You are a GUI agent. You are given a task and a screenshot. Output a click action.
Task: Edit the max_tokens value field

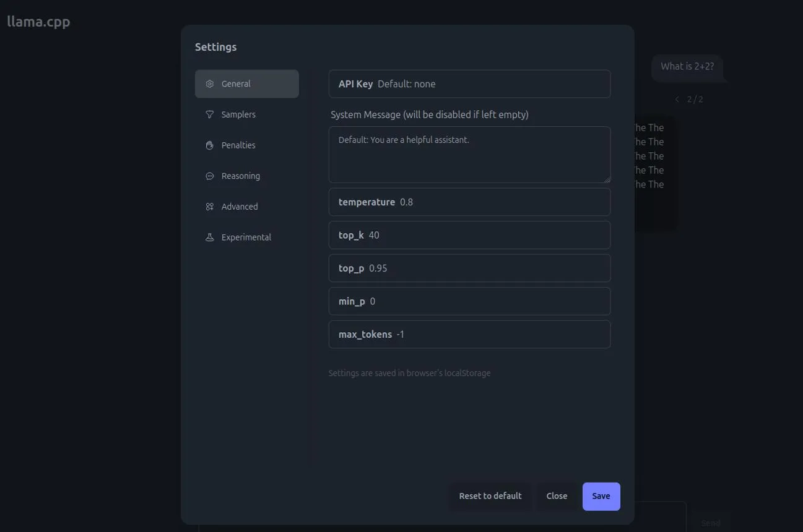pos(470,335)
